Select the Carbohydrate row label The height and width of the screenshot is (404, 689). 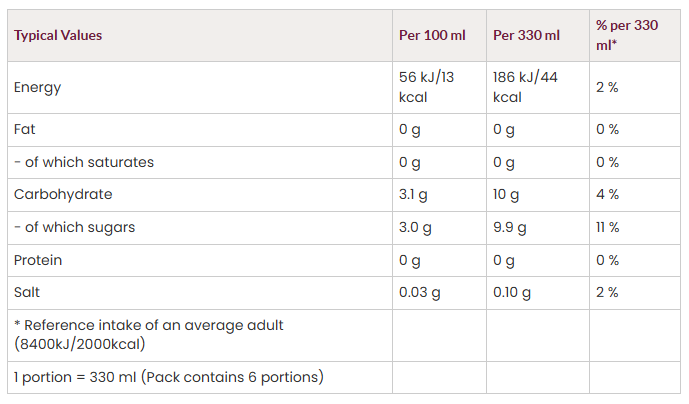coord(63,194)
